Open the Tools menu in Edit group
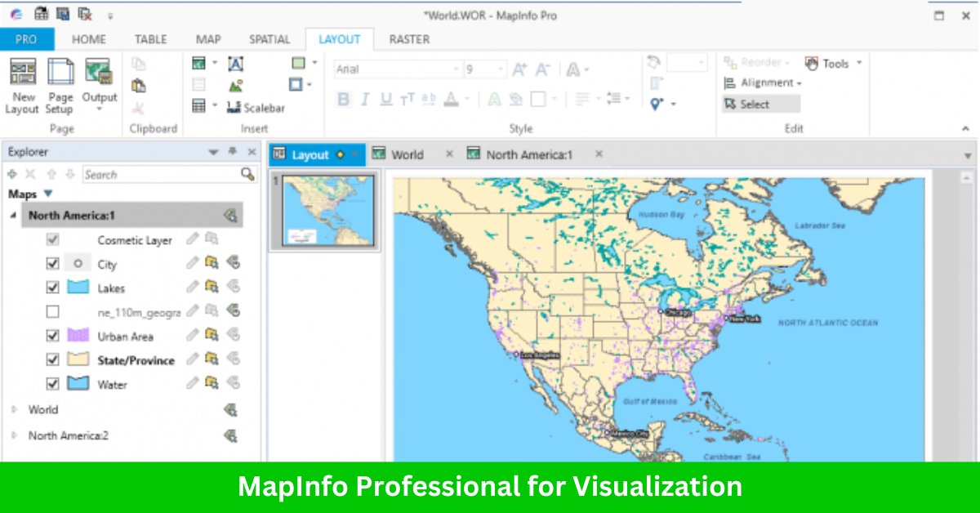Viewport: 980px width, 513px height. tap(834, 63)
